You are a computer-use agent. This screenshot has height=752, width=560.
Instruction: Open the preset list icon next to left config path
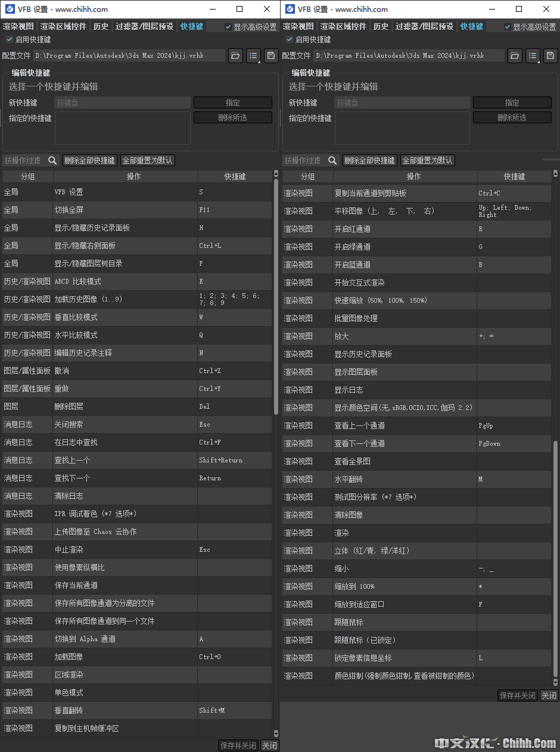pyautogui.click(x=252, y=55)
